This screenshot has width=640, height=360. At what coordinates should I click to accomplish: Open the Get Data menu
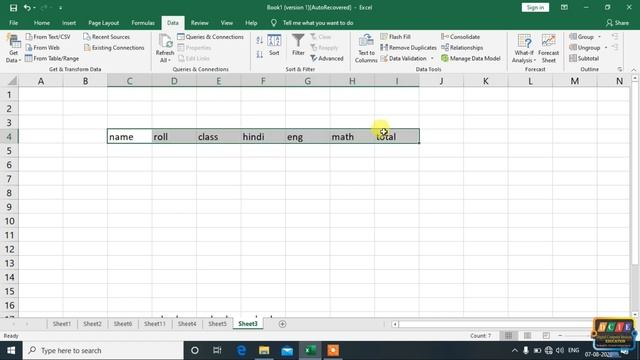tap(13, 49)
